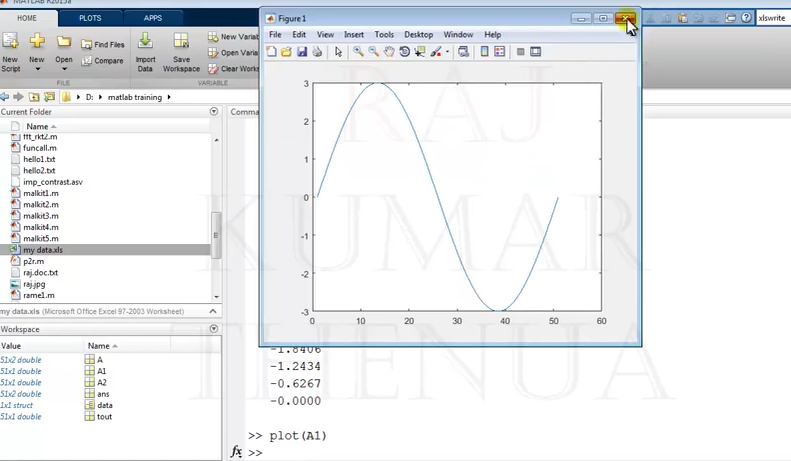The width and height of the screenshot is (791, 461).
Task: Open the Edit menu in Figure 1
Action: pos(299,34)
